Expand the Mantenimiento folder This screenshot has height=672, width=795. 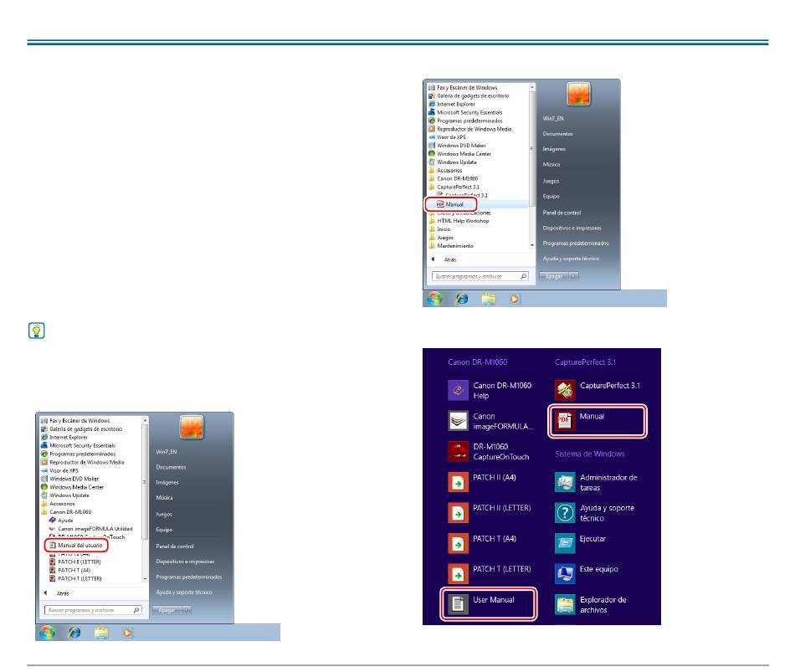pyautogui.click(x=451, y=245)
